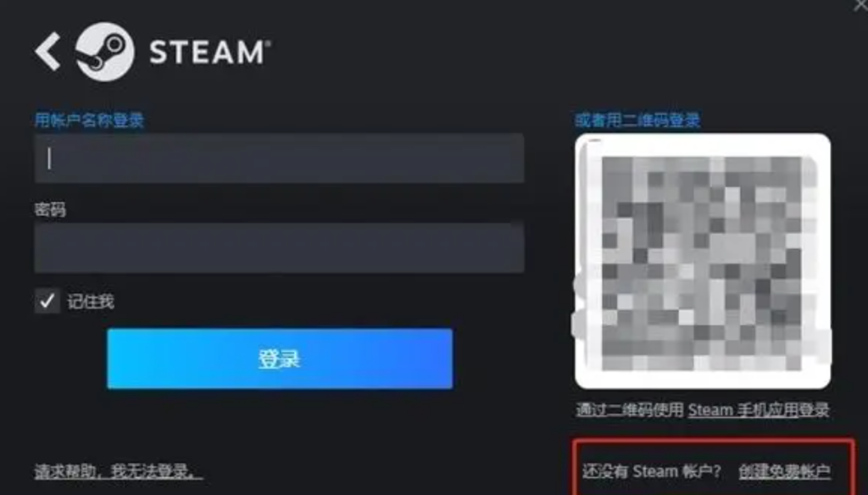Close the Steam login window
Viewport: 868px width, 495px height.
click(860, 6)
